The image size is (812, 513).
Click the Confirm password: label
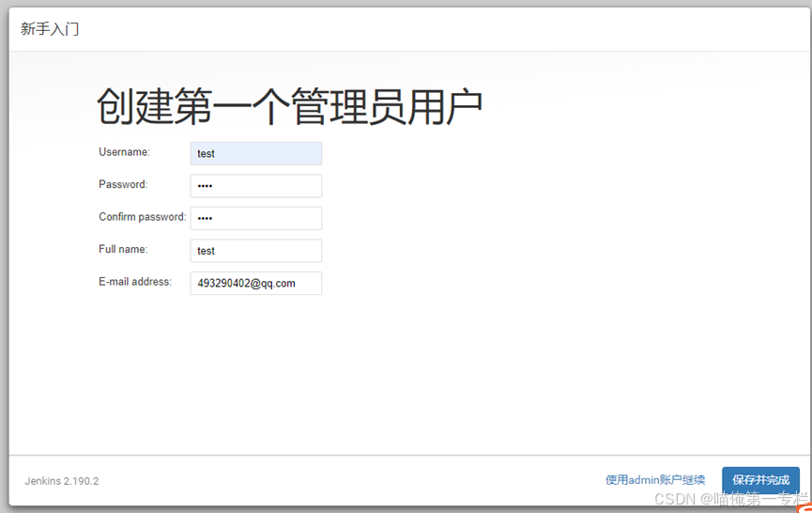coord(143,217)
